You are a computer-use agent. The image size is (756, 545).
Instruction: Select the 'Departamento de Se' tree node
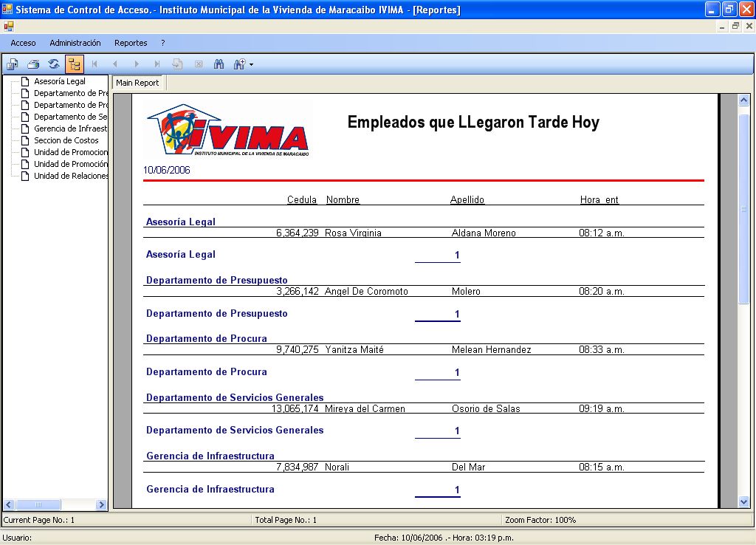tap(70, 117)
